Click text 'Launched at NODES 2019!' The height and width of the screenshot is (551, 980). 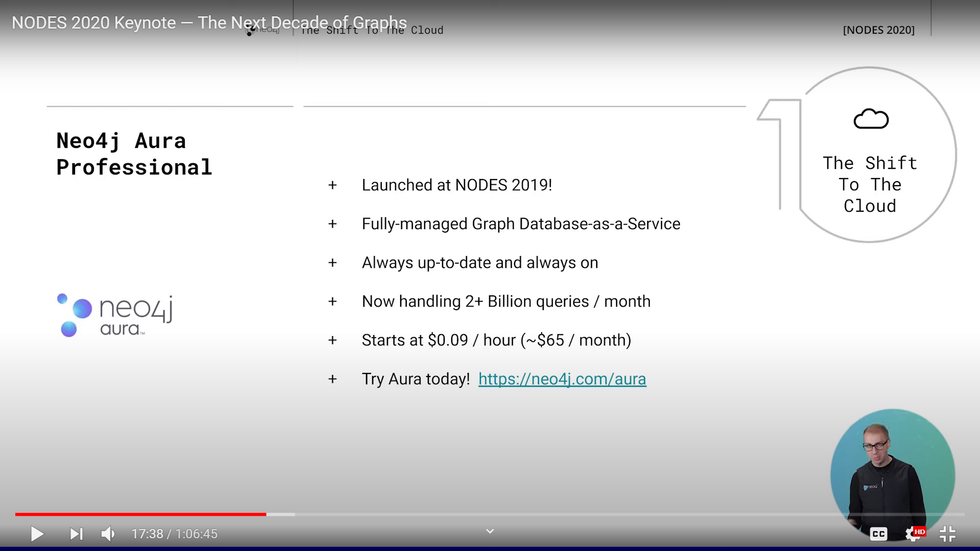pos(457,185)
